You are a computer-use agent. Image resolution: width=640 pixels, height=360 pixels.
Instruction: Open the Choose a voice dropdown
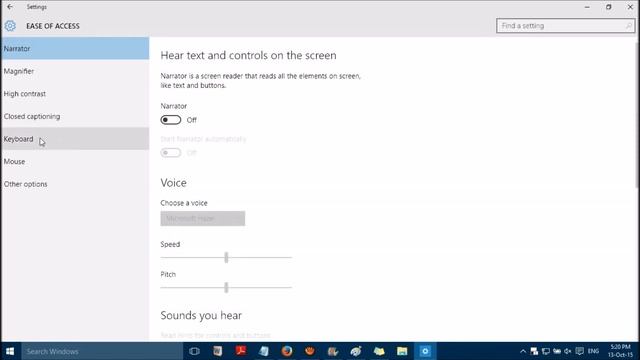203,218
